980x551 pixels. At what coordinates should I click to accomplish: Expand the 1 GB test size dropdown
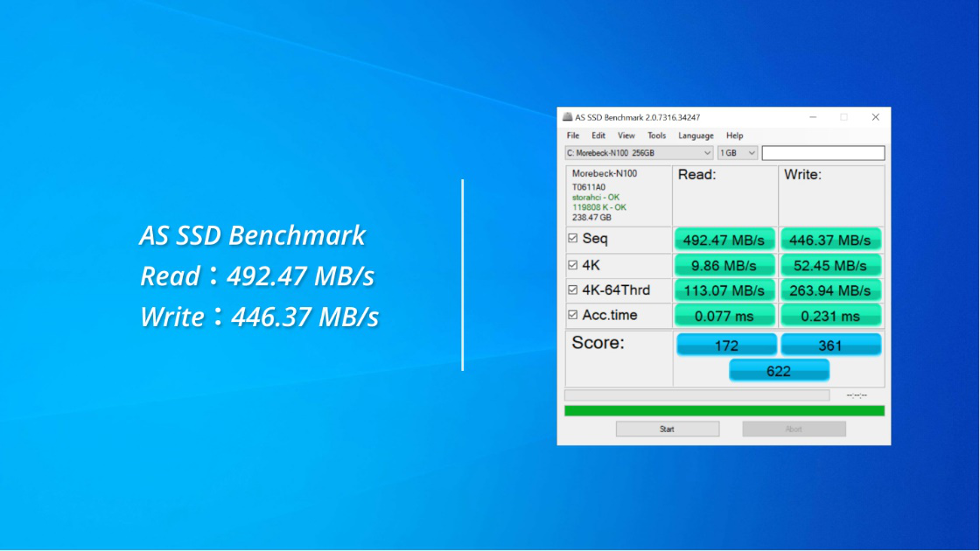738,153
